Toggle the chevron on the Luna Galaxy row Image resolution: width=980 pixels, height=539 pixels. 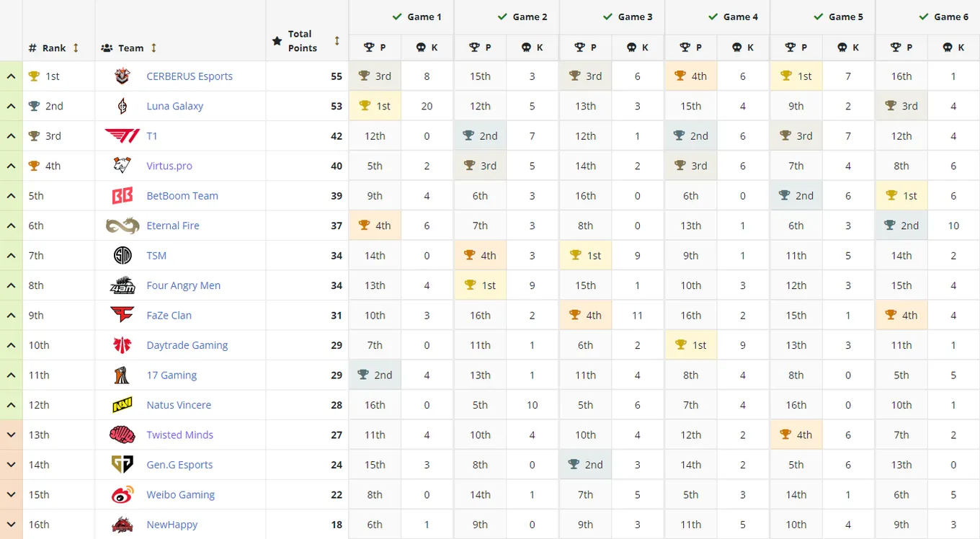tap(12, 106)
